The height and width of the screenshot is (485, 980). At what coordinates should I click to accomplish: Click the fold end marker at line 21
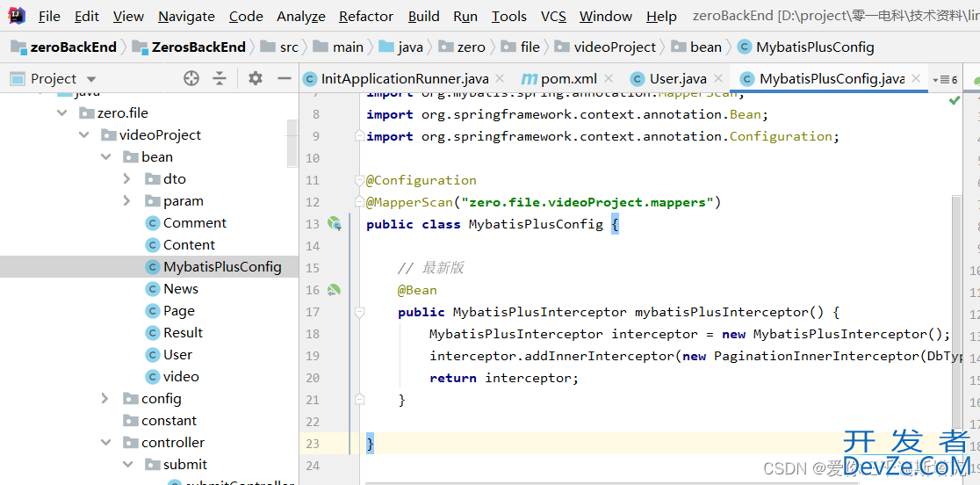[359, 399]
